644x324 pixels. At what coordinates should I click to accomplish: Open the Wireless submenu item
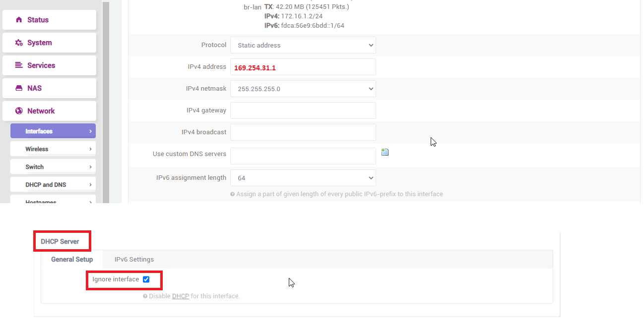point(53,149)
